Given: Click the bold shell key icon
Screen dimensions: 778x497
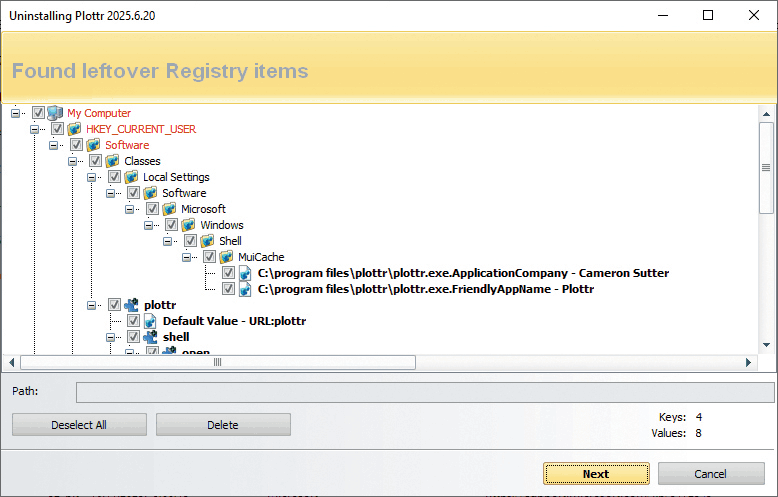Looking at the screenshot, I should pyautogui.click(x=150, y=337).
